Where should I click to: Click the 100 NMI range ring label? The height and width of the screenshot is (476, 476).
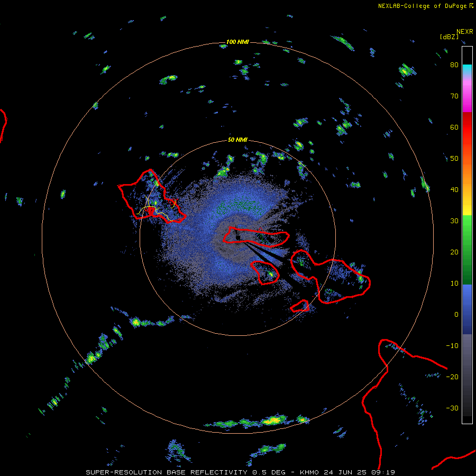237,42
